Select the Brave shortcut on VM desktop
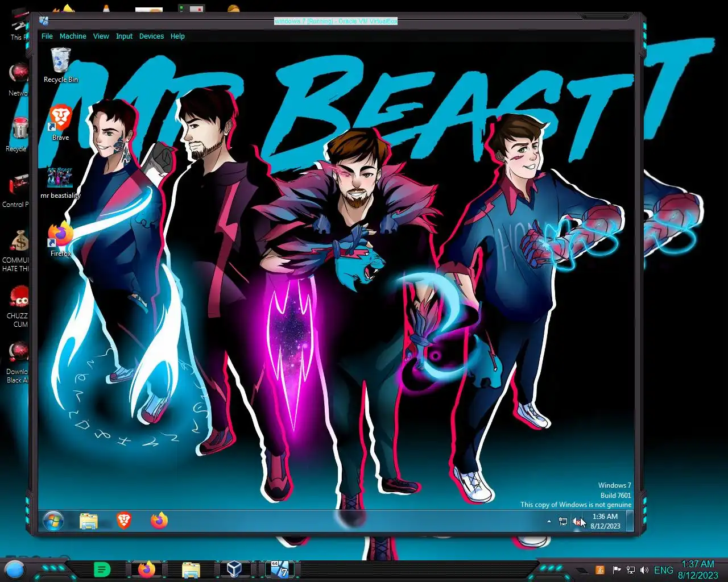728x582 pixels. pos(60,122)
